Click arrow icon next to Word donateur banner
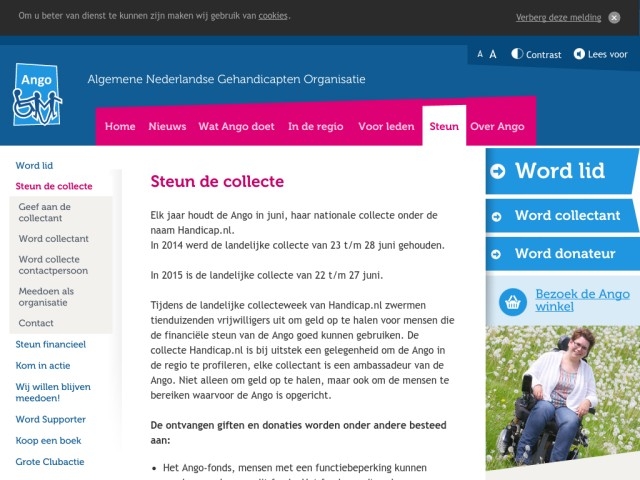 point(498,254)
